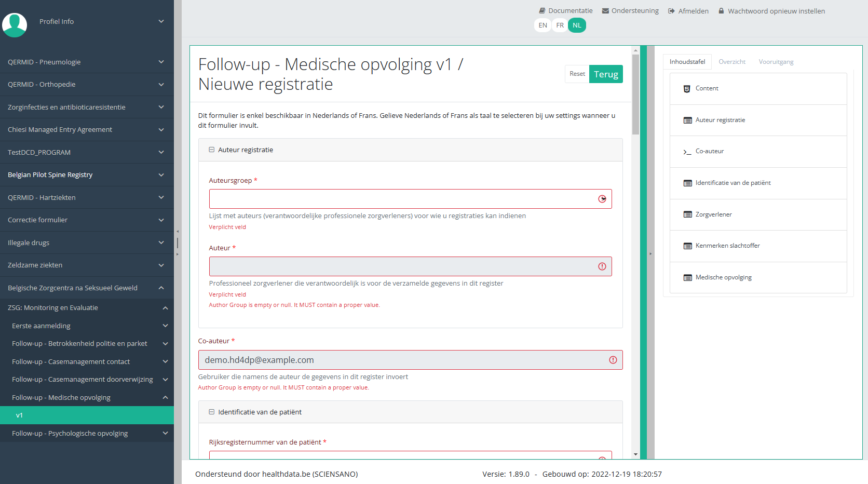Select the NL language option
The width and height of the screenshot is (868, 484).
click(577, 25)
